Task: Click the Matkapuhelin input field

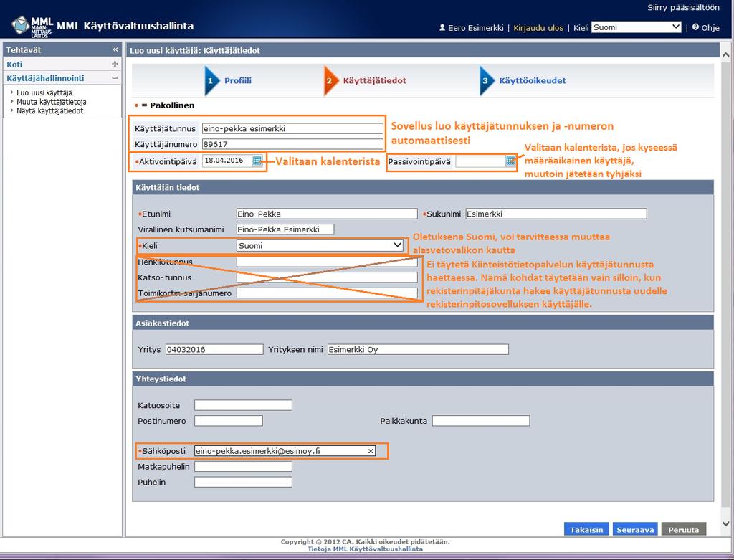Action: 244,466
